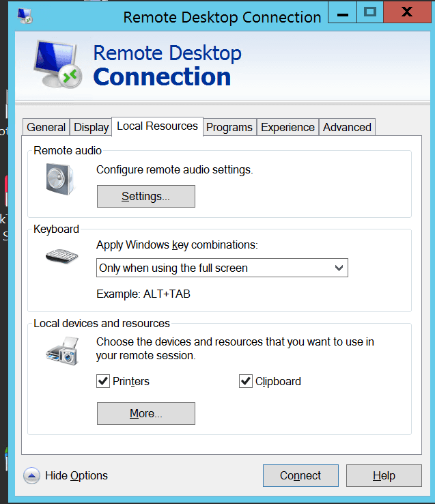This screenshot has height=504, width=435.
Task: Select the Advanced tab
Action: [x=347, y=127]
